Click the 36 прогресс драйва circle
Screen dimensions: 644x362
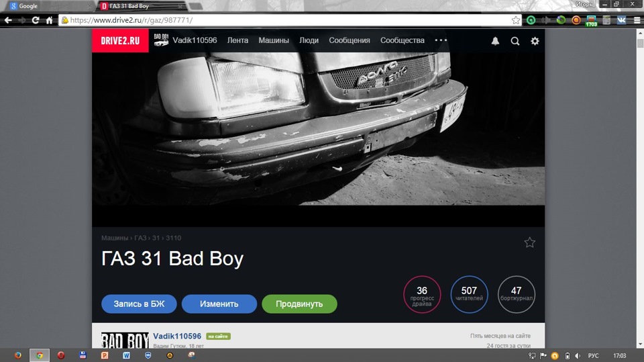click(x=422, y=295)
